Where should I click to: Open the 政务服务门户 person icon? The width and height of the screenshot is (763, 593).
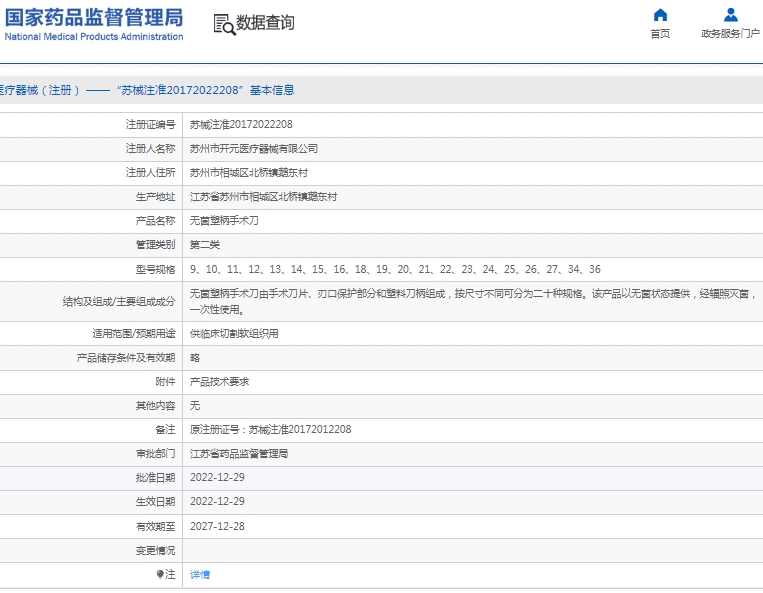point(730,15)
